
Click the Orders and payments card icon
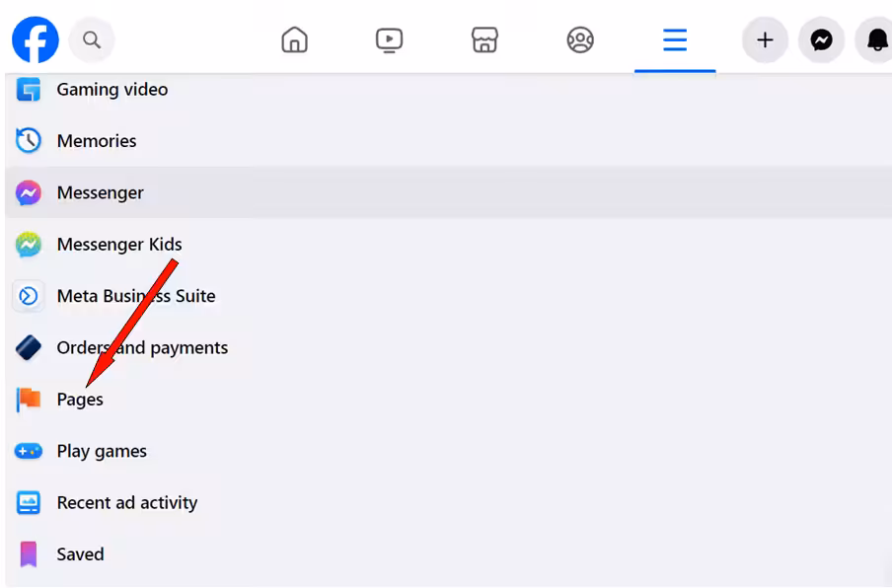tap(28, 347)
